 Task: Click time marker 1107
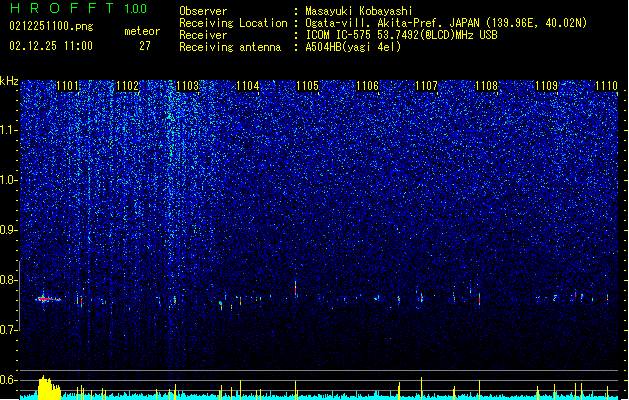(426, 86)
